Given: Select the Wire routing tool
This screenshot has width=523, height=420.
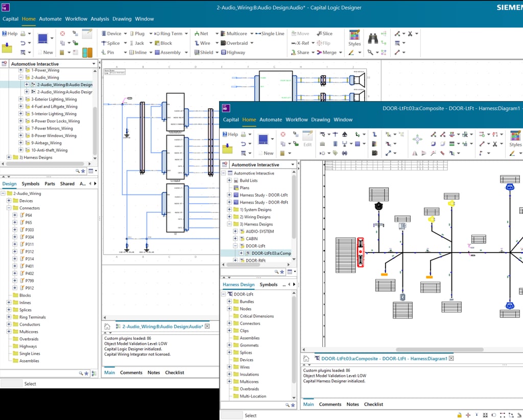Looking at the screenshot, I should click(204, 43).
